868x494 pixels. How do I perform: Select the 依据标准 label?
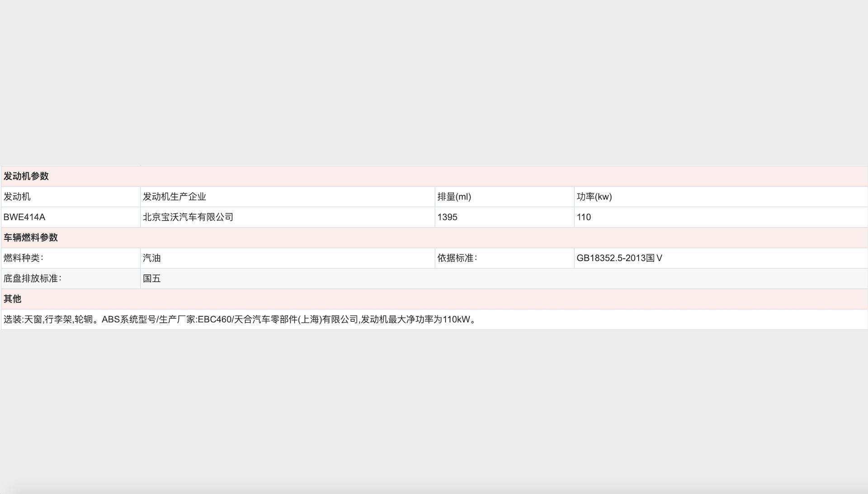(x=457, y=258)
